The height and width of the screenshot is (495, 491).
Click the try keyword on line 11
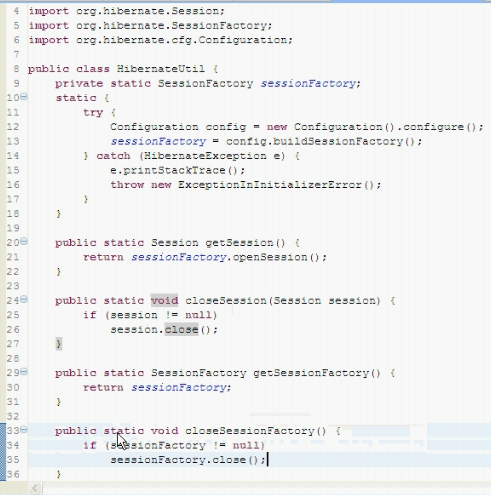click(x=93, y=113)
